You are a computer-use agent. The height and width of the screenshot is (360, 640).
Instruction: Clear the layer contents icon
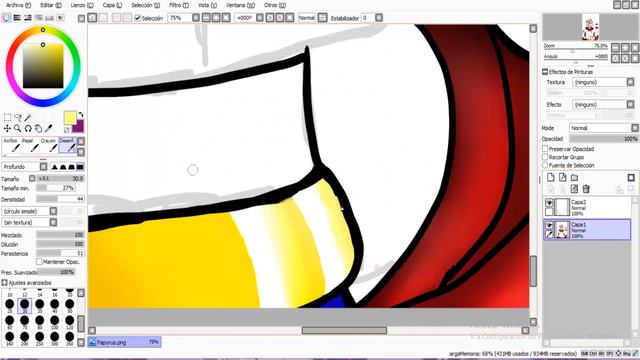click(574, 189)
